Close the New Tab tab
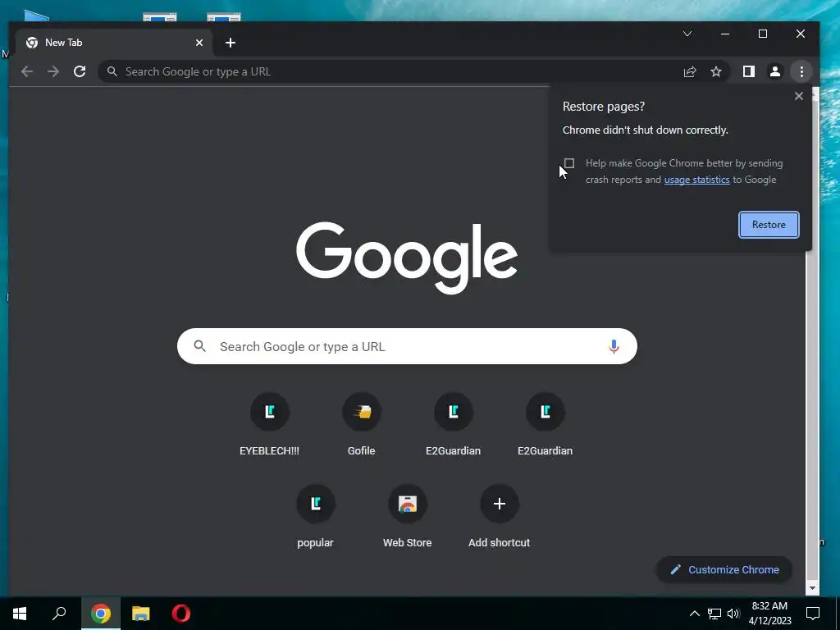The height and width of the screenshot is (630, 840). (x=199, y=43)
